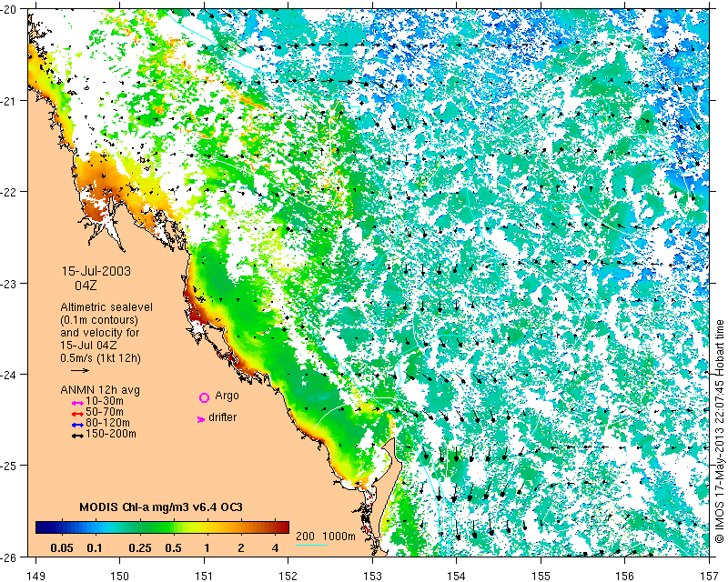Click the '200 1000m' bathymetry label

pos(326,536)
